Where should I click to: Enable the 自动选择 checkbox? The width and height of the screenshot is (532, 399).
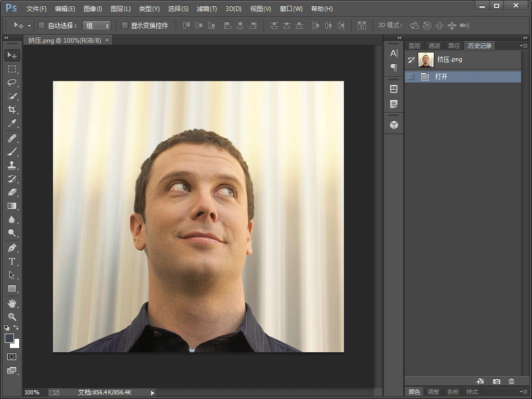point(42,25)
